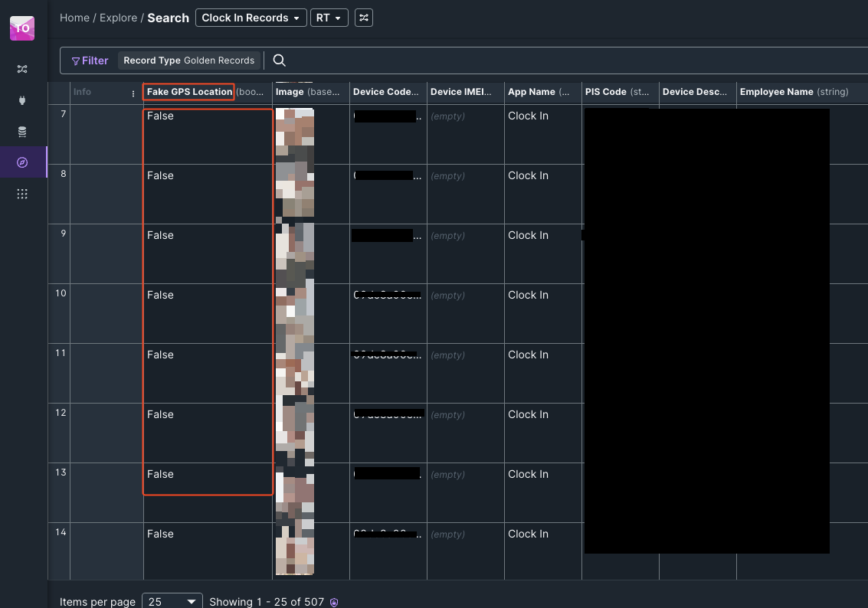This screenshot has height=608, width=868.
Task: Select False value in row 9
Action: tap(161, 235)
